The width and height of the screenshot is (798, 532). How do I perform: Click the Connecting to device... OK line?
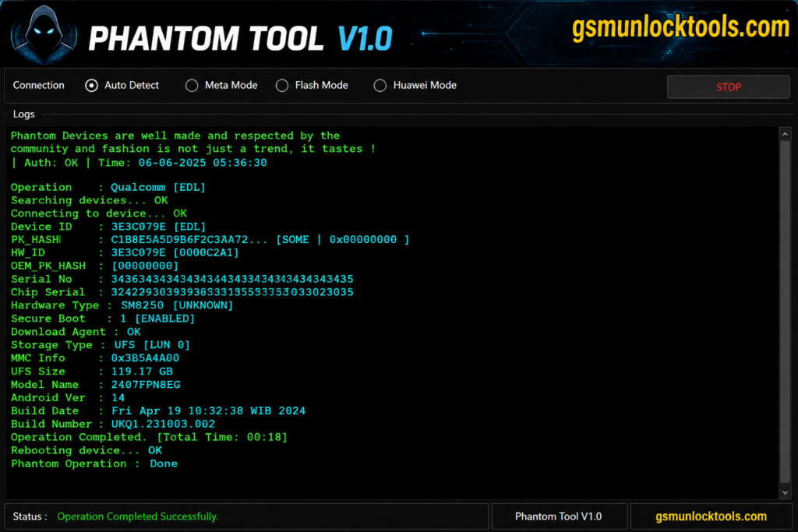99,213
